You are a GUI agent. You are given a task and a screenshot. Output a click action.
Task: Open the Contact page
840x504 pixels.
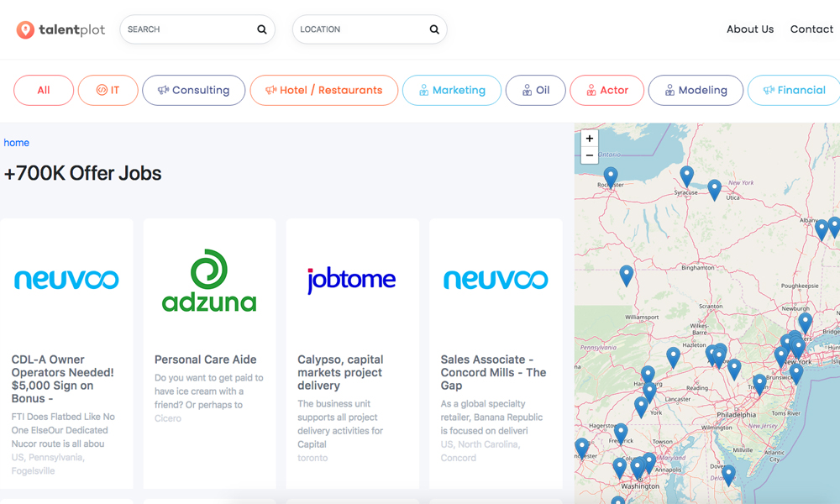[x=811, y=29]
